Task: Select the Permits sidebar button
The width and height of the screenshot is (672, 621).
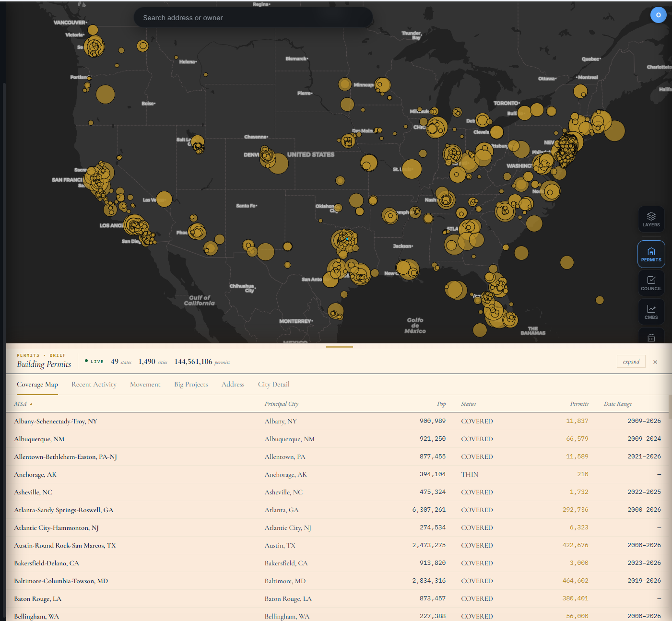Action: pos(651,254)
